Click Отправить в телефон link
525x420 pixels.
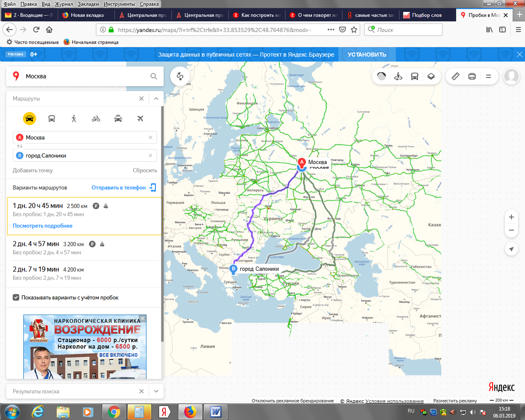click(119, 188)
